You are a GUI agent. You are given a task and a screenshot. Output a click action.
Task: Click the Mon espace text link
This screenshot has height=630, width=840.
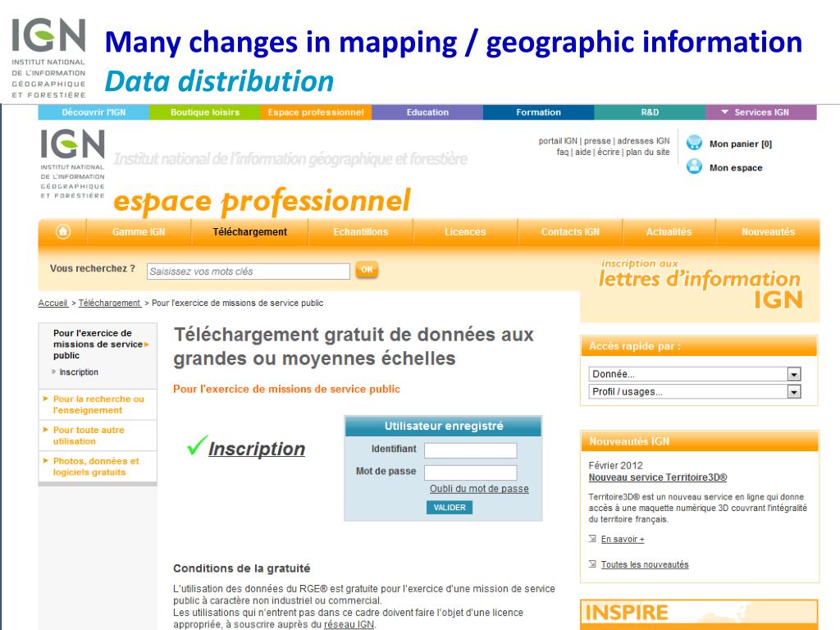tap(736, 167)
